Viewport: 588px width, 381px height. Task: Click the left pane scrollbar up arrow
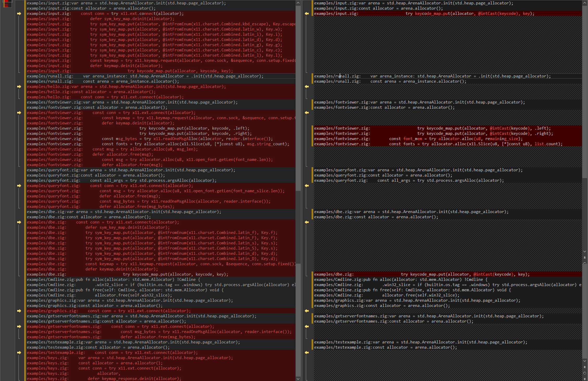(298, 3)
